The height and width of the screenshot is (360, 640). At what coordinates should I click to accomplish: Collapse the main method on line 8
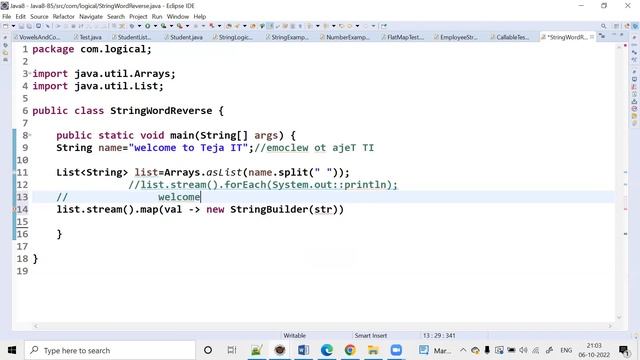pyautogui.click(x=30, y=135)
